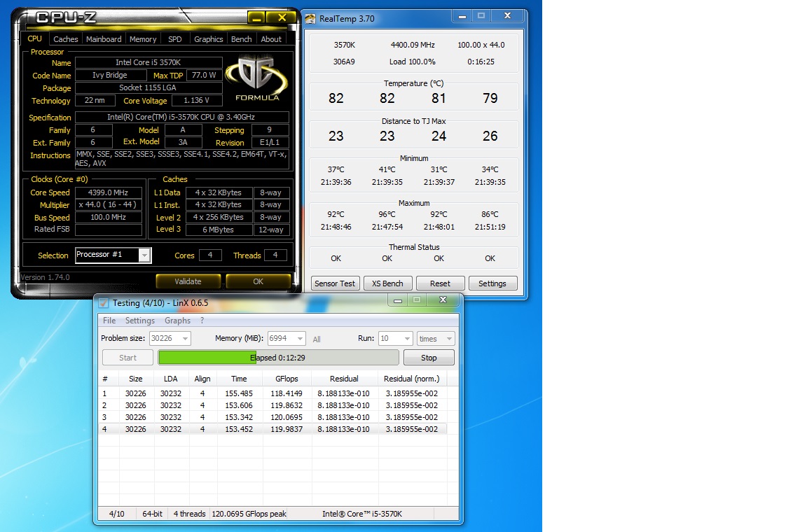Open the Mainboard tab in CPU-Z

click(x=104, y=39)
